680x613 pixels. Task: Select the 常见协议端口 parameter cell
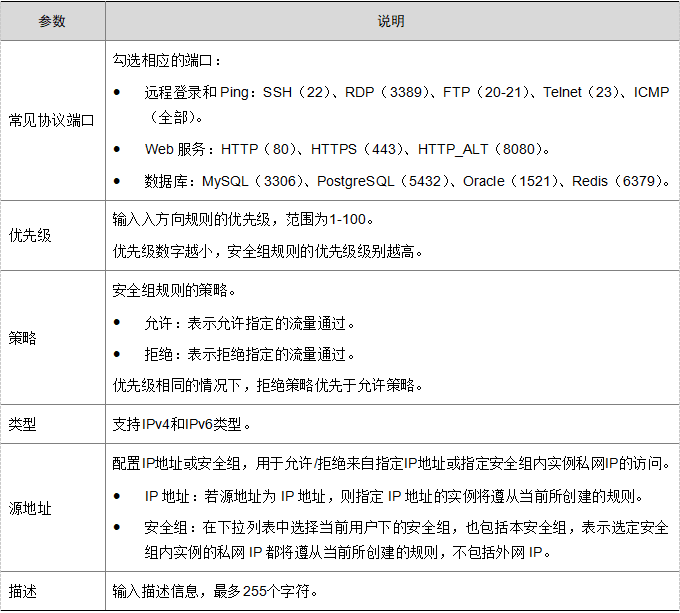52,120
